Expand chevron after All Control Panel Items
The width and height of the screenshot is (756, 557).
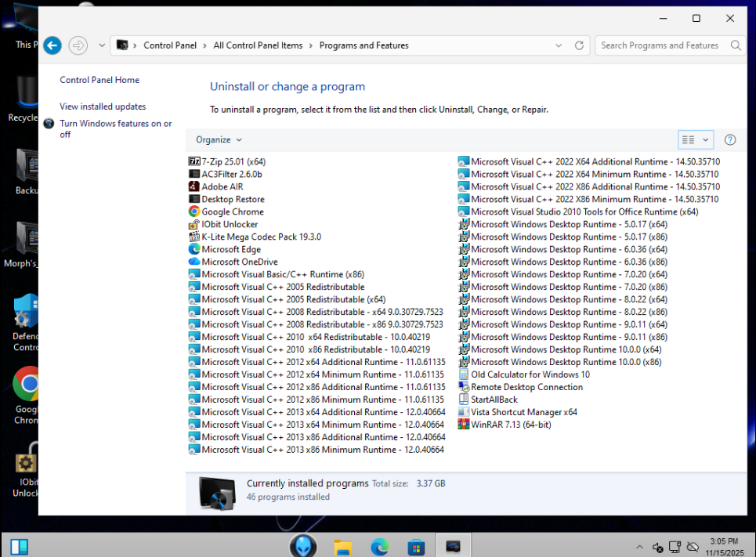310,45
